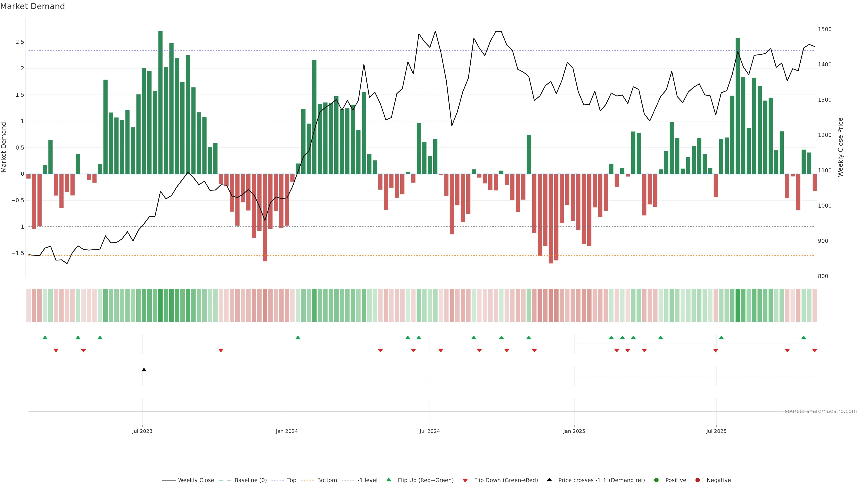
Task: Click darkest green heatmap cell near Jul 2025
Action: (738, 305)
